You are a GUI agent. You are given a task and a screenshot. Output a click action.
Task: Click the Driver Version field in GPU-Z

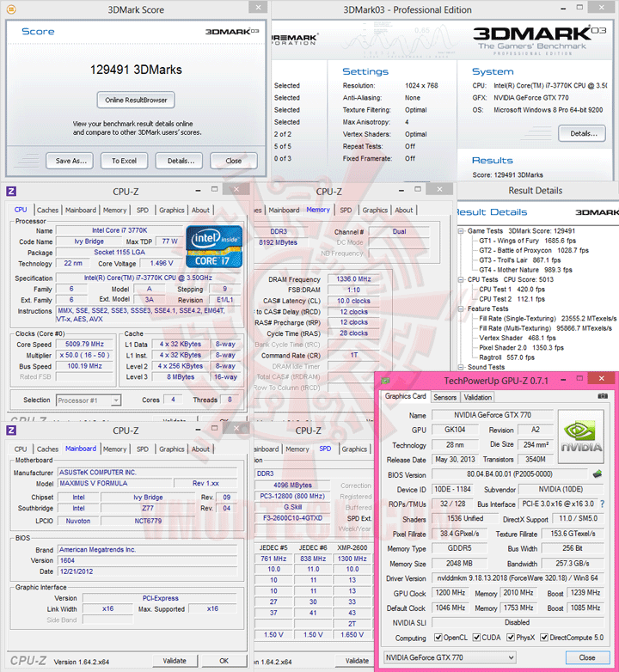(x=518, y=578)
